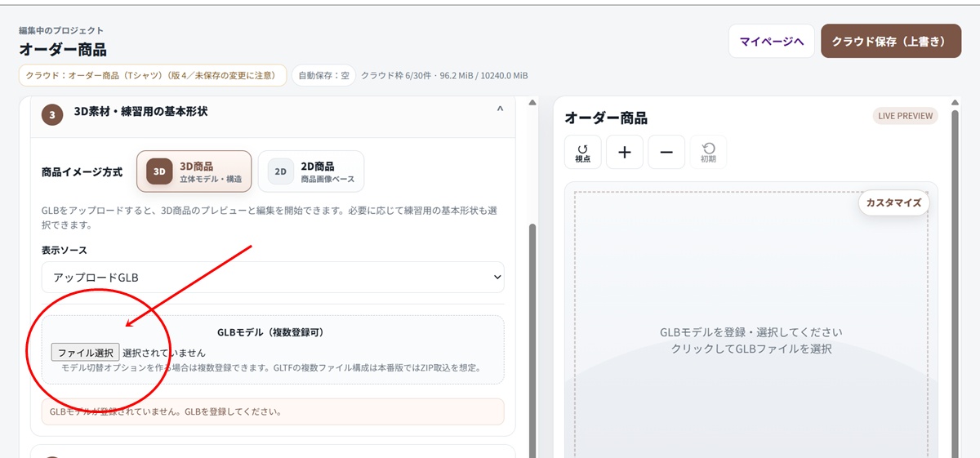
Task: Open the カスタマイズ button in preview
Action: tap(893, 203)
